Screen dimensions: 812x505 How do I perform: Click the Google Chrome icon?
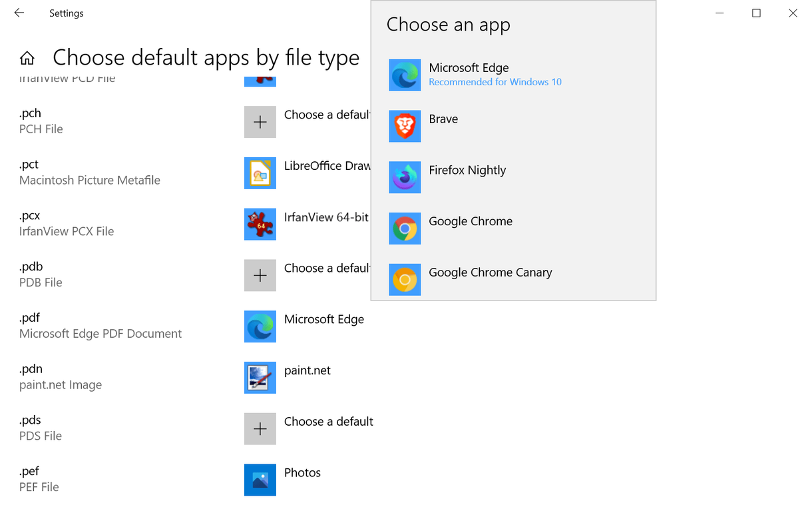pos(405,229)
